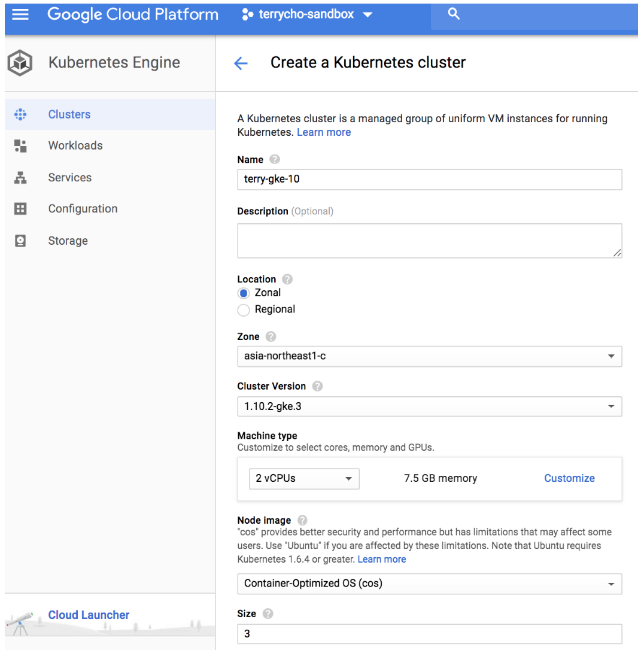Open the terrycho-sandbox project selector
This screenshot has width=644, height=650.
pos(307,14)
